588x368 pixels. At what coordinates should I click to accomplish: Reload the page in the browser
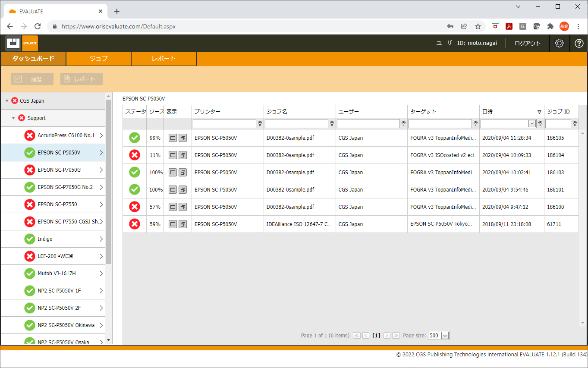38,26
